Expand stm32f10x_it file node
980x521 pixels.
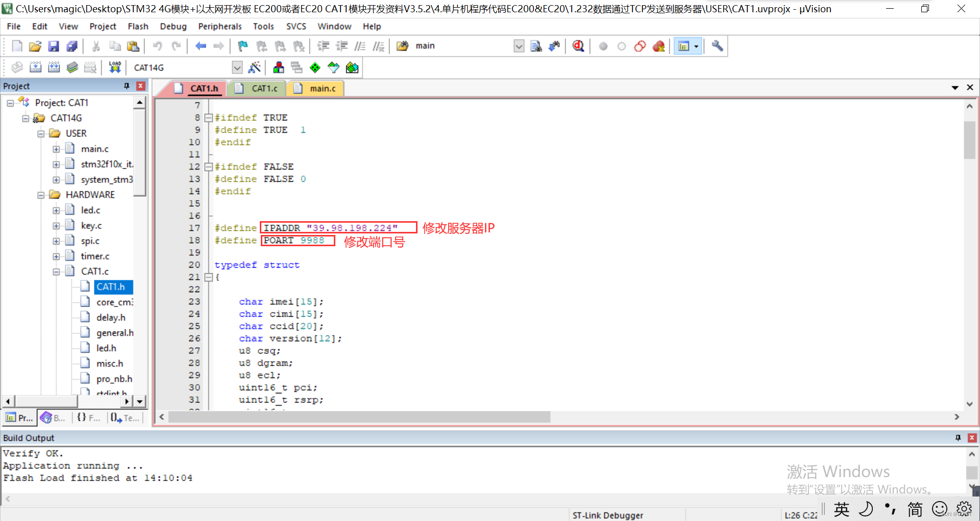[56, 164]
